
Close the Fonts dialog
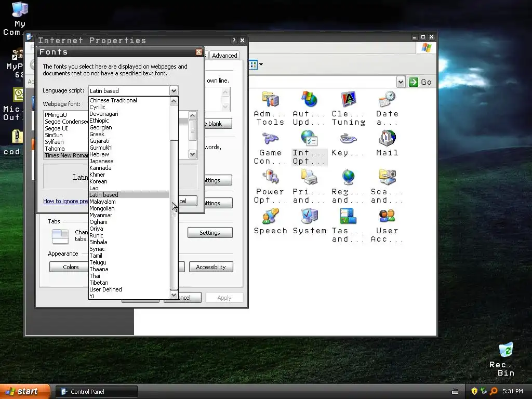tap(199, 52)
